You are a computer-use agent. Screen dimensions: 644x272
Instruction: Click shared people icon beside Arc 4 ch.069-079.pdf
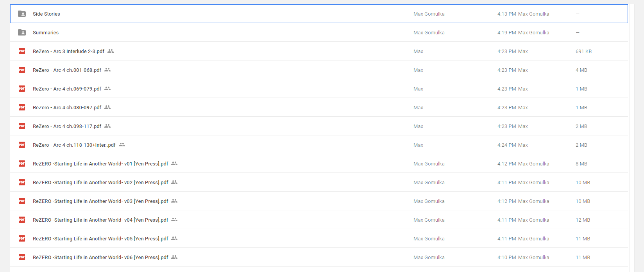click(x=107, y=89)
